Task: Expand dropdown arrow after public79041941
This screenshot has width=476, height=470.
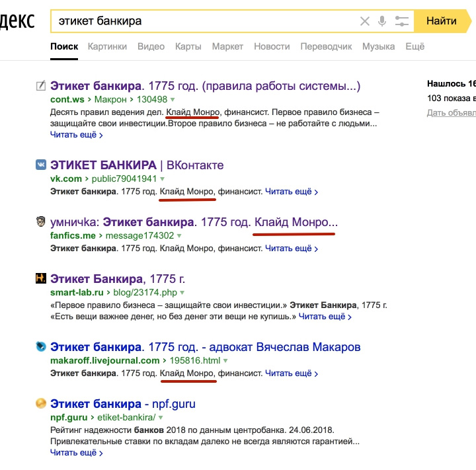Action: [x=162, y=179]
